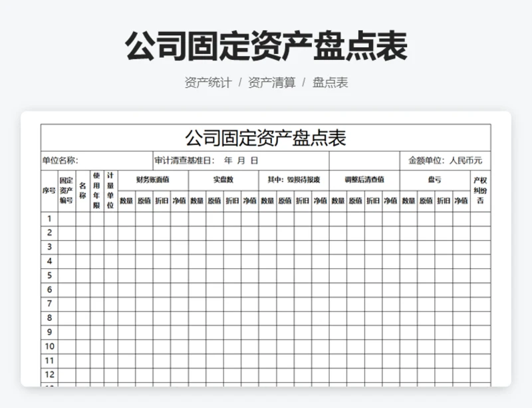The height and width of the screenshot is (408, 532).
Task: Click 净值 under 实盘数
Action: coord(250,201)
